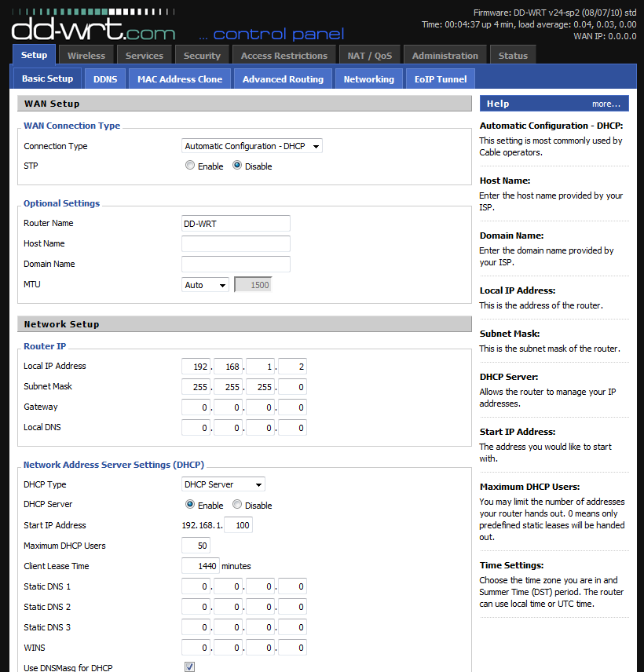This screenshot has height=672, width=644.
Task: Click the Help more... link
Action: tap(606, 104)
